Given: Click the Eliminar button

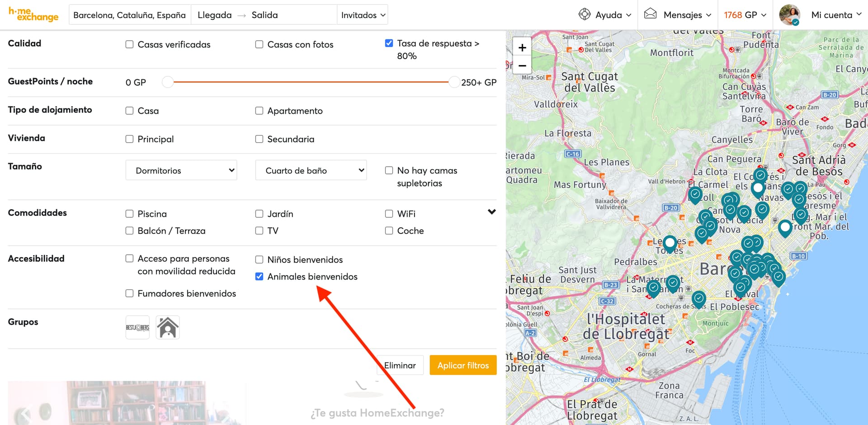Looking at the screenshot, I should (x=400, y=365).
